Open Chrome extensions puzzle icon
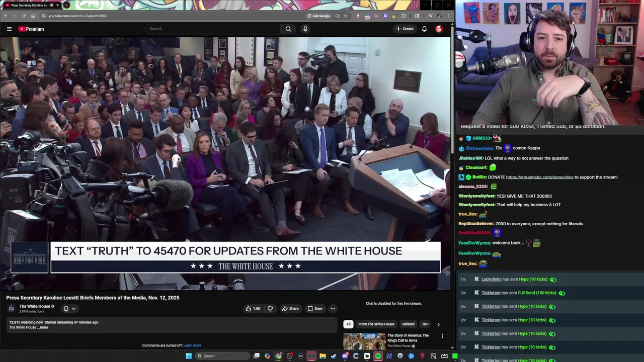 click(404, 16)
